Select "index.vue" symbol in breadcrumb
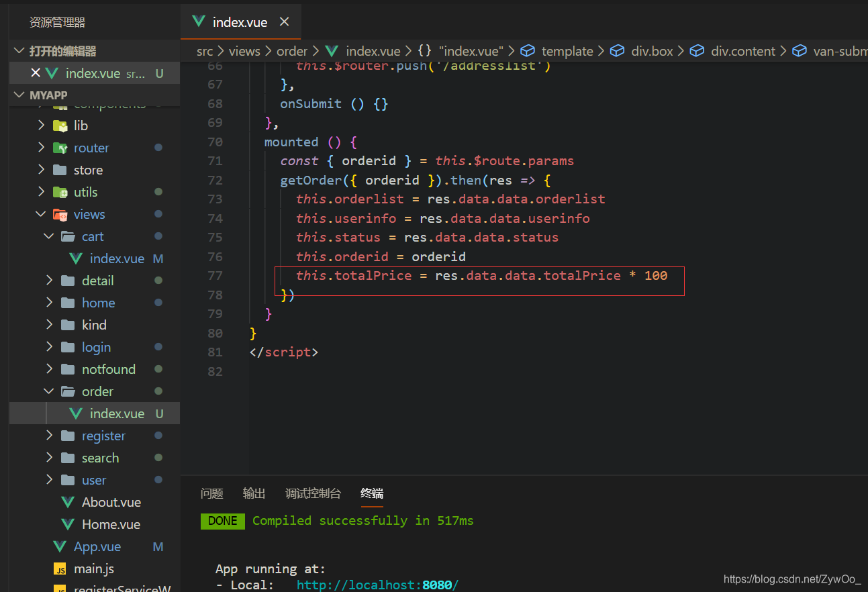 [x=471, y=51]
